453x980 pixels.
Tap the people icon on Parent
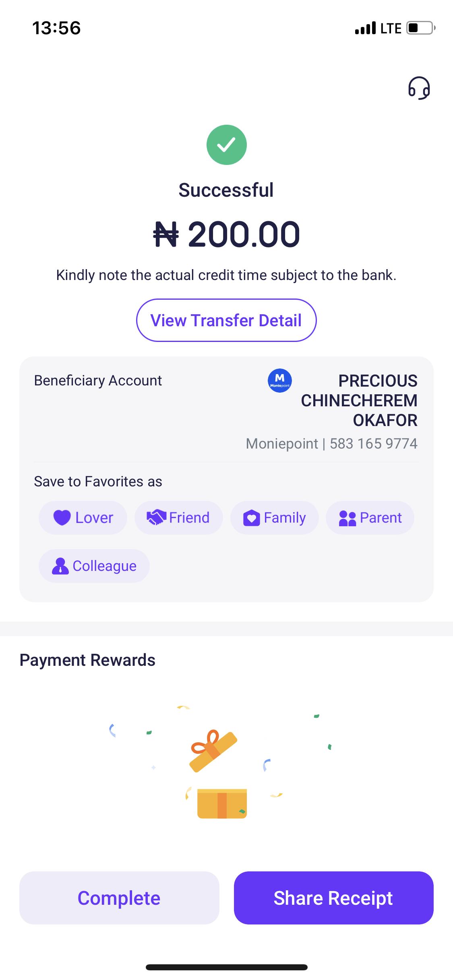tap(348, 518)
